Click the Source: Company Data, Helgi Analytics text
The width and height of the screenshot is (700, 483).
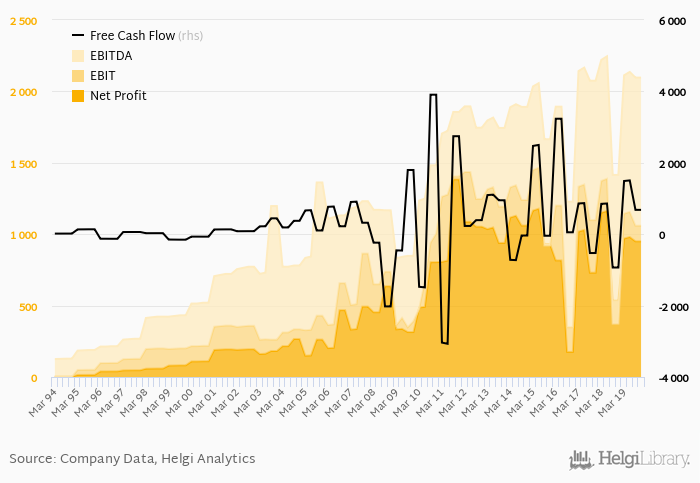(x=132, y=458)
